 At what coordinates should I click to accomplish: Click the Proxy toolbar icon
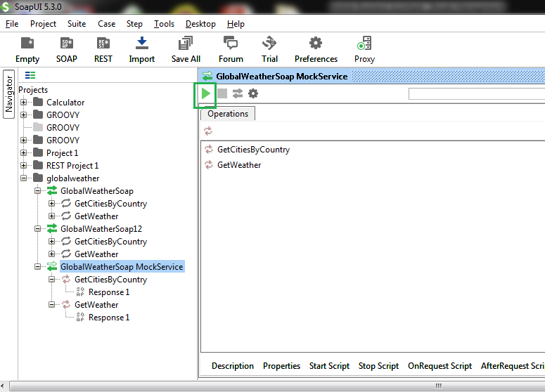(364, 50)
